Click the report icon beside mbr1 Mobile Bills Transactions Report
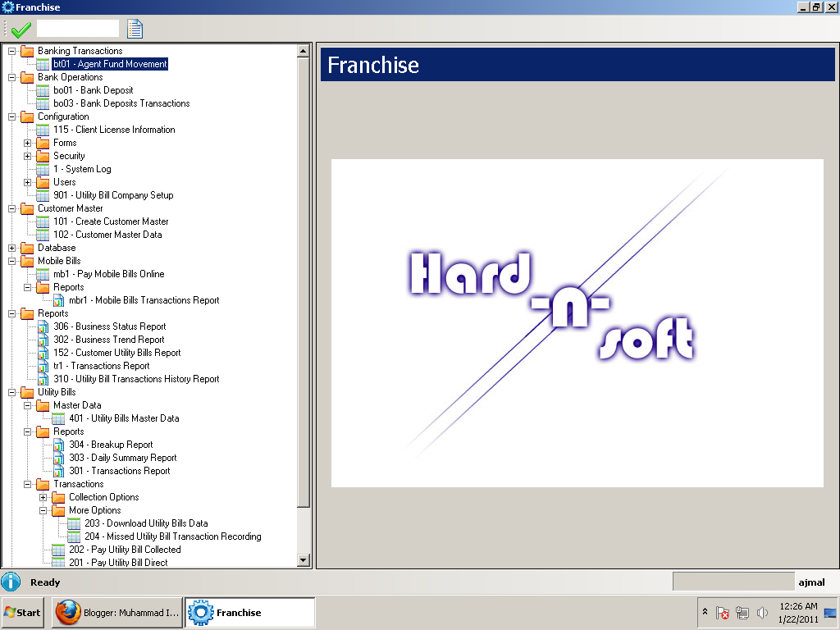840x630 pixels. [58, 300]
